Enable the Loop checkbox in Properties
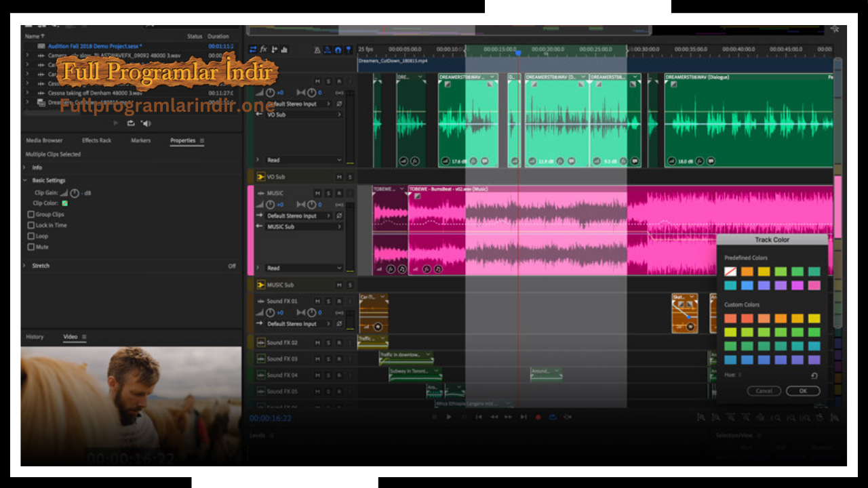Viewport: 868px width, 488px height. coord(31,236)
